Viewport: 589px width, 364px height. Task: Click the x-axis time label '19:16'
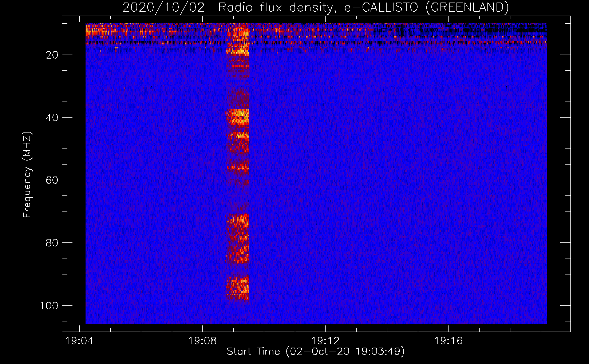point(448,341)
